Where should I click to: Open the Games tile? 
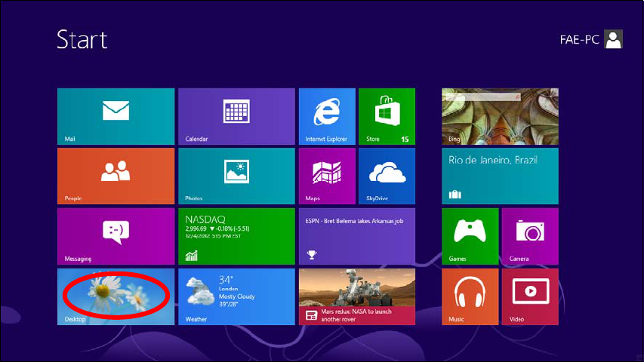click(470, 236)
